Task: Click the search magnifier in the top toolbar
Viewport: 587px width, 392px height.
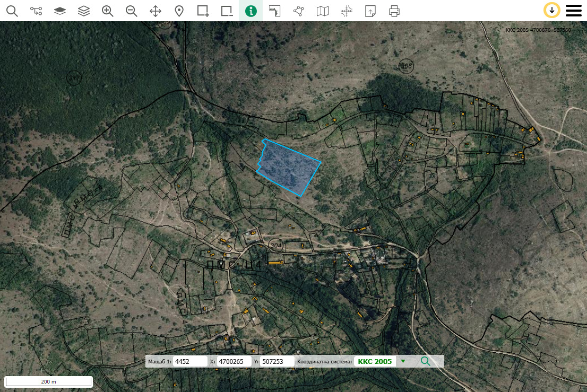Action: pos(12,11)
